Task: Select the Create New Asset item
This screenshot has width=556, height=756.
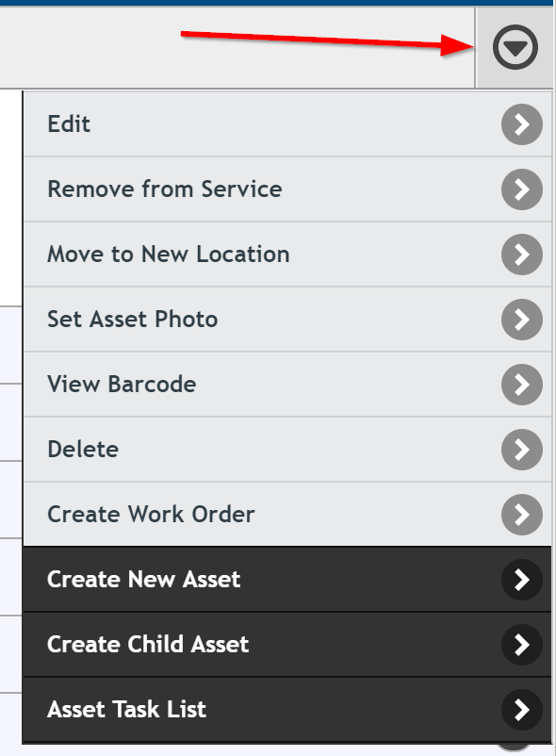Action: click(x=287, y=580)
